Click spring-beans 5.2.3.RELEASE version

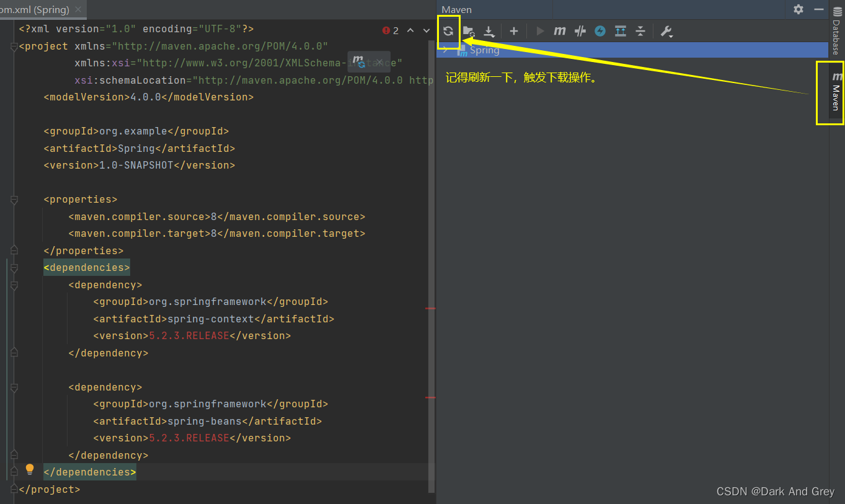click(189, 438)
